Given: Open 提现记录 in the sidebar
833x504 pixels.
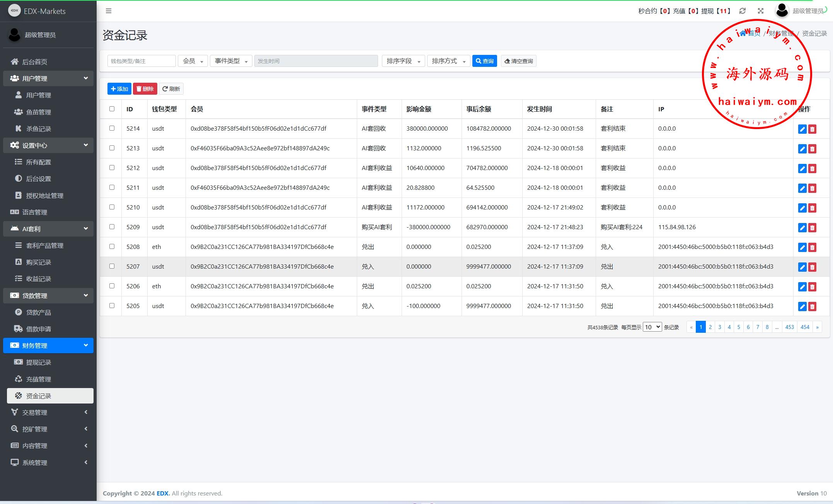Looking at the screenshot, I should tap(38, 363).
